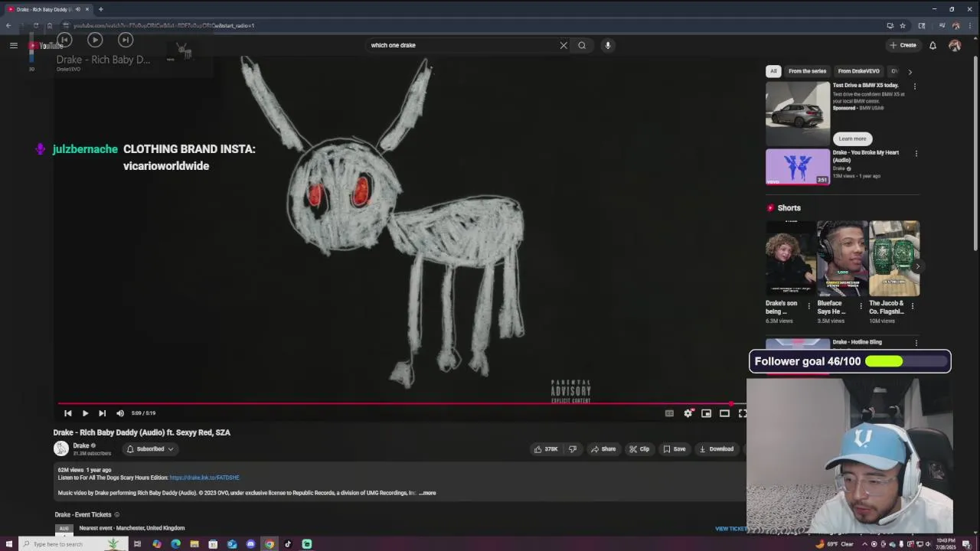Open You Broke My Heart video thumbnail
Image resolution: width=980 pixels, height=551 pixels.
(798, 167)
